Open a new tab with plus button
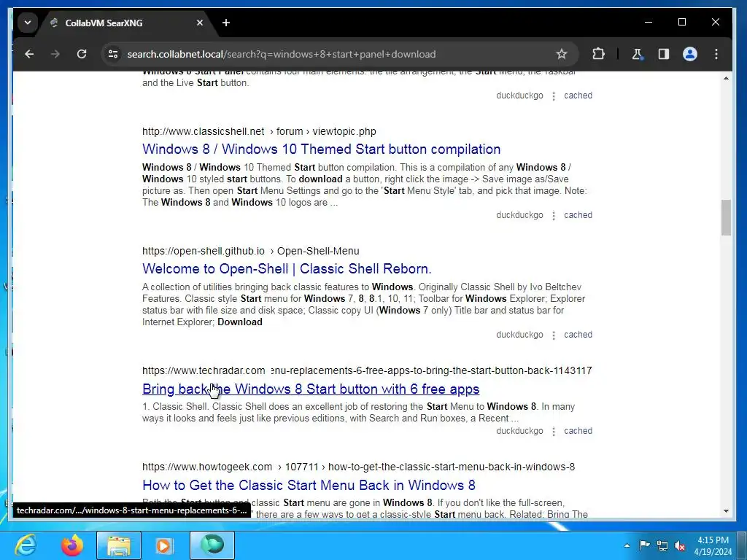Screen dimensions: 747x560 pos(226,23)
